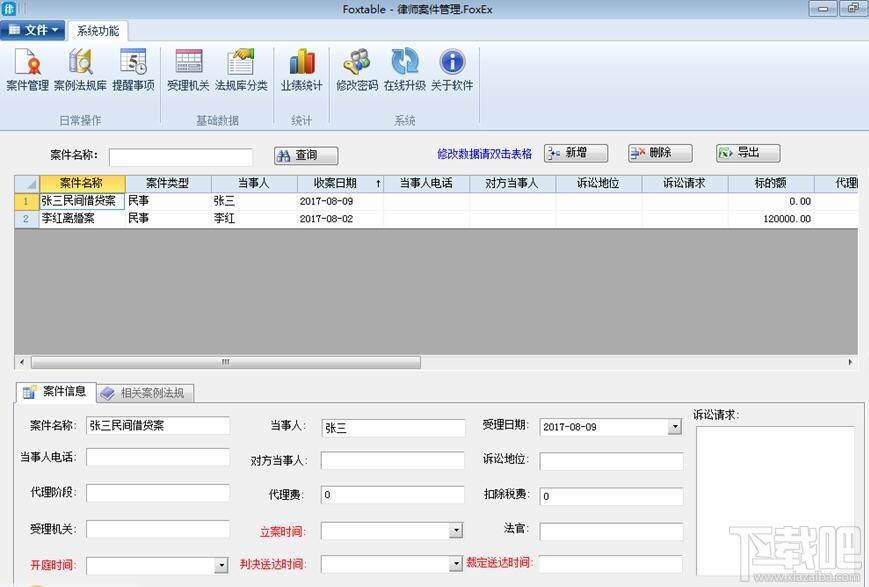Select the 李红离婚案 table cell
This screenshot has width=869, height=587.
click(x=82, y=218)
